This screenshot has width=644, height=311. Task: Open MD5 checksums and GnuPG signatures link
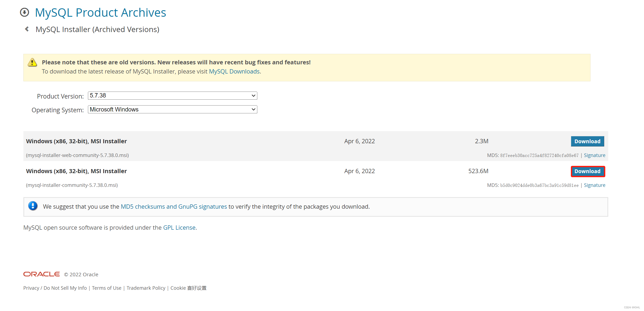point(174,207)
